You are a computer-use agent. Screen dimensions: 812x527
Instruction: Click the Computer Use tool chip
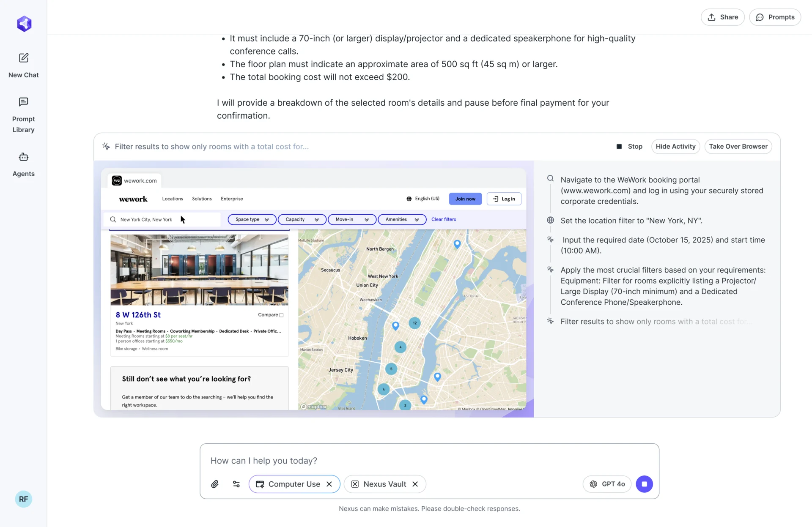click(x=294, y=484)
